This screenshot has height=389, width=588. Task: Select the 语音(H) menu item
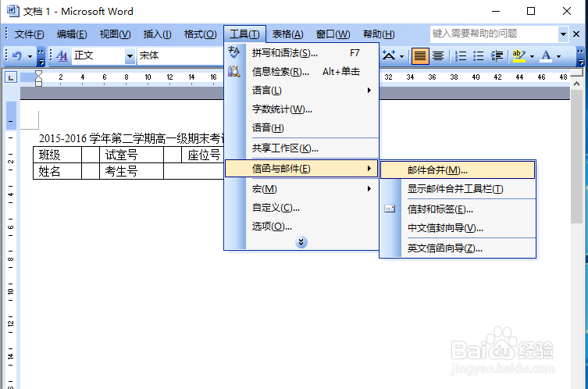click(301, 128)
